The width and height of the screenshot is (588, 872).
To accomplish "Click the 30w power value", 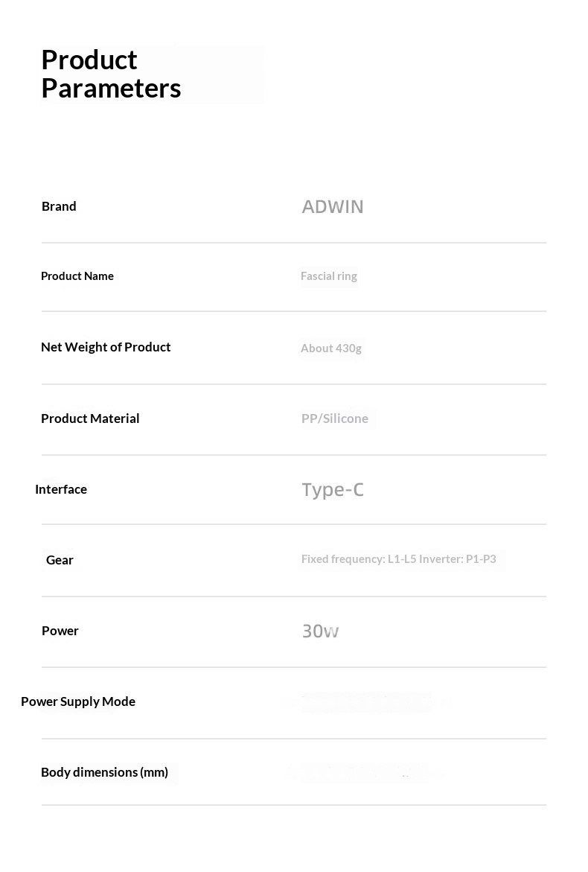I will coord(320,631).
